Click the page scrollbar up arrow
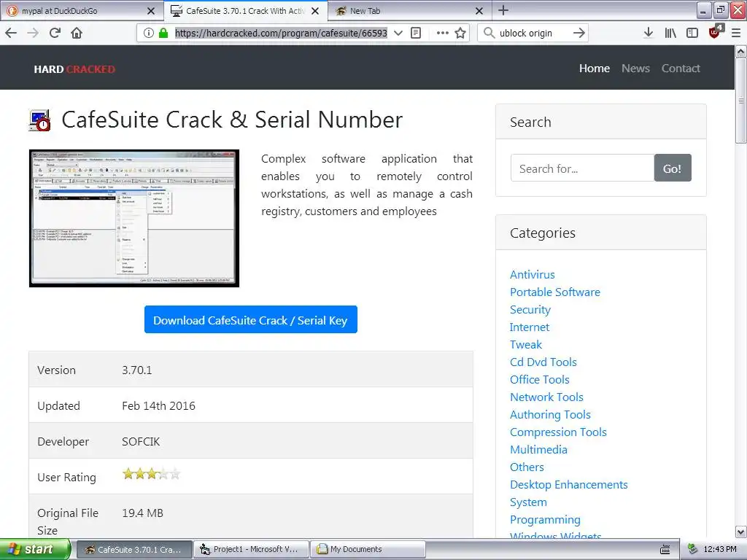Image resolution: width=747 pixels, height=560 pixels. pos(741,52)
